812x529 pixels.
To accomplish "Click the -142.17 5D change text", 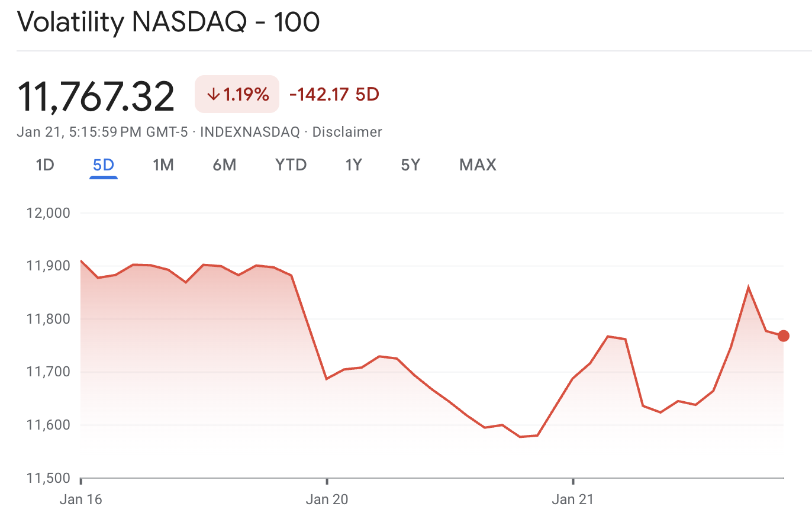I will point(333,94).
